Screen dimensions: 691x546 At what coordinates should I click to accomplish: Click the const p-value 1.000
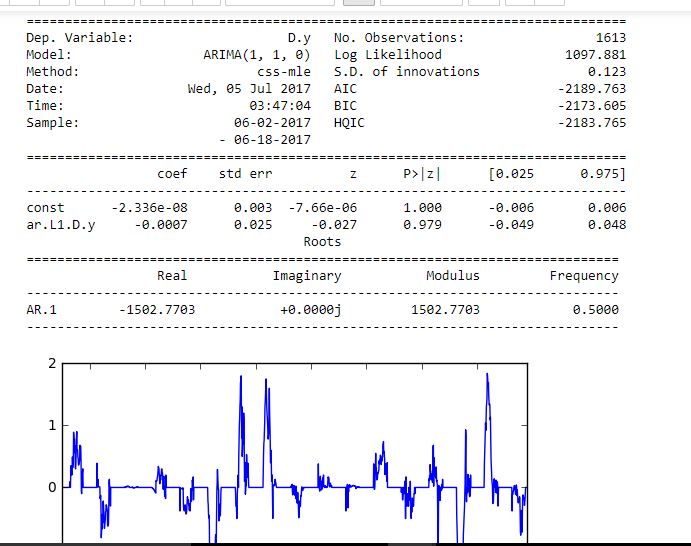422,208
